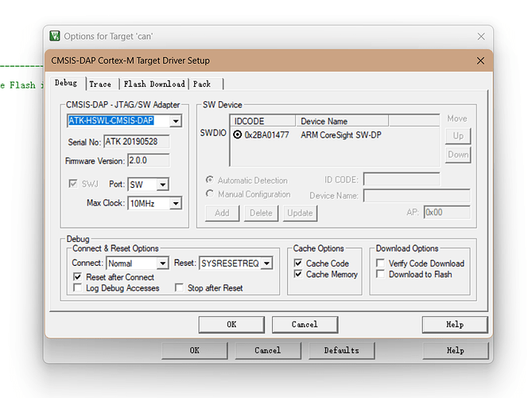
Task: Select Automatic Detection radio button
Action: (x=210, y=179)
